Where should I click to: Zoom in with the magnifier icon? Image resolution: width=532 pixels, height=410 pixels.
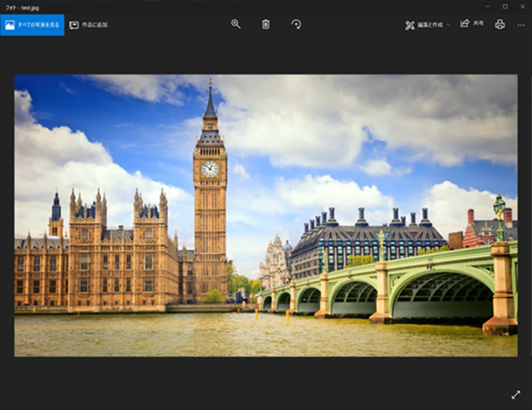(x=236, y=24)
